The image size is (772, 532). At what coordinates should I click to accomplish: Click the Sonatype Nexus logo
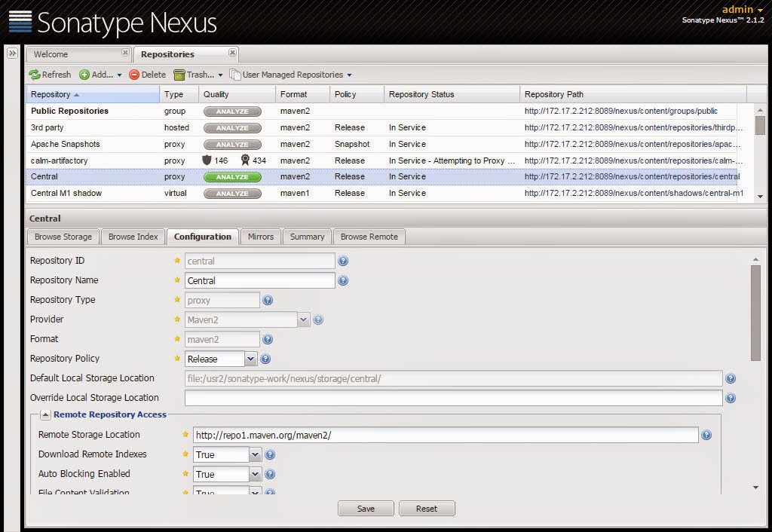[113, 22]
